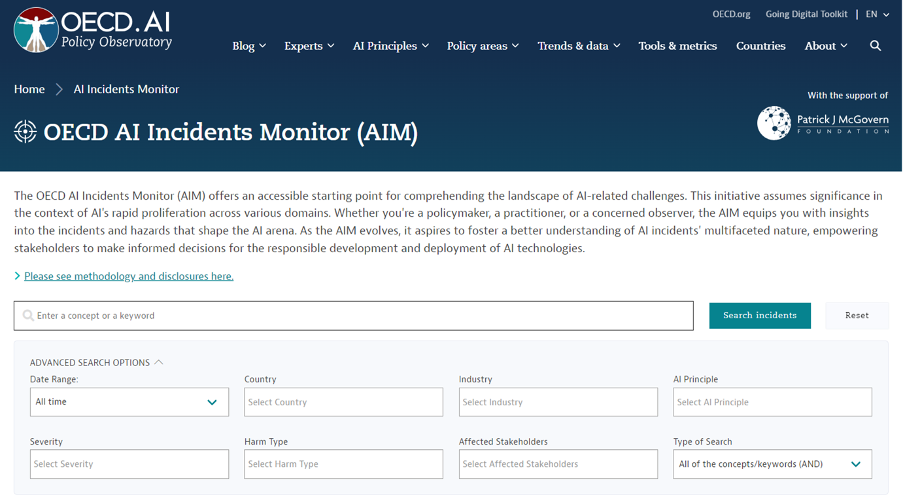This screenshot has width=904, height=500.
Task: Go to the Countries page
Action: click(x=760, y=46)
